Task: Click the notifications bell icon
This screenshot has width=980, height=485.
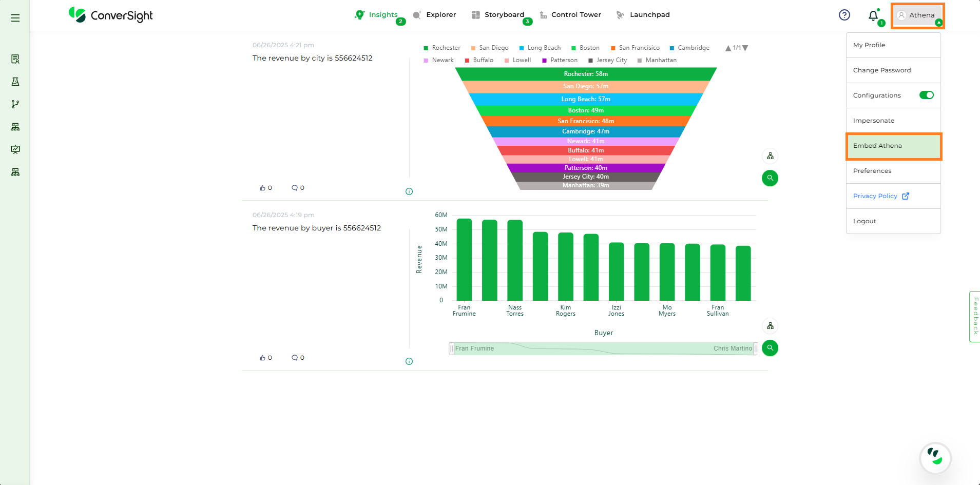Action: 873,16
